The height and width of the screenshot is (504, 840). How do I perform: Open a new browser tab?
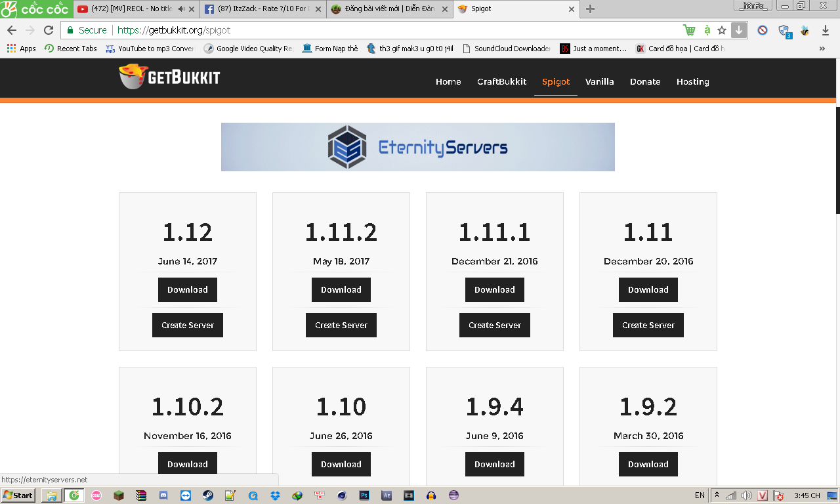pyautogui.click(x=590, y=9)
